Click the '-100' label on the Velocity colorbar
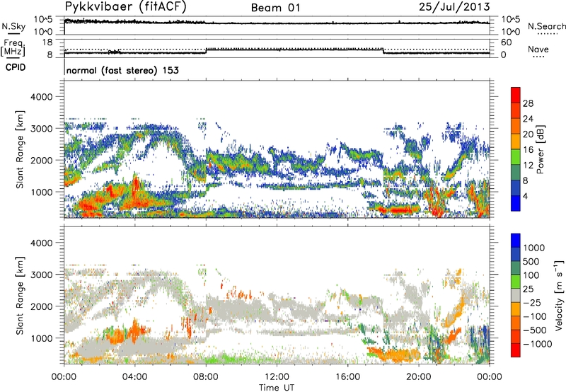Image resolution: width=566 pixels, height=392 pixels. pyautogui.click(x=534, y=316)
